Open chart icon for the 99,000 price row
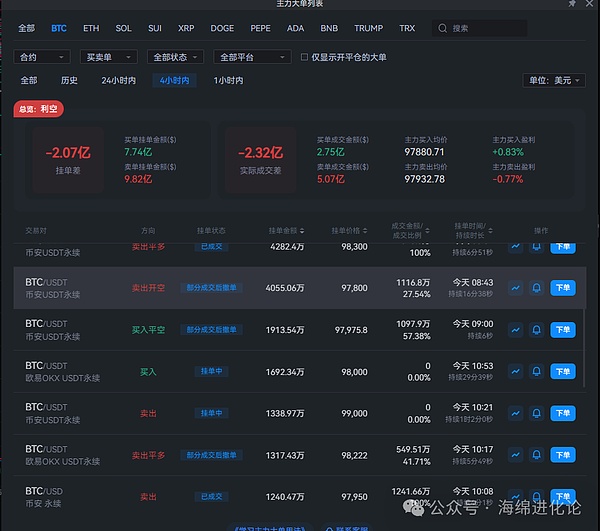Image resolution: width=600 pixels, height=531 pixels. coord(516,413)
